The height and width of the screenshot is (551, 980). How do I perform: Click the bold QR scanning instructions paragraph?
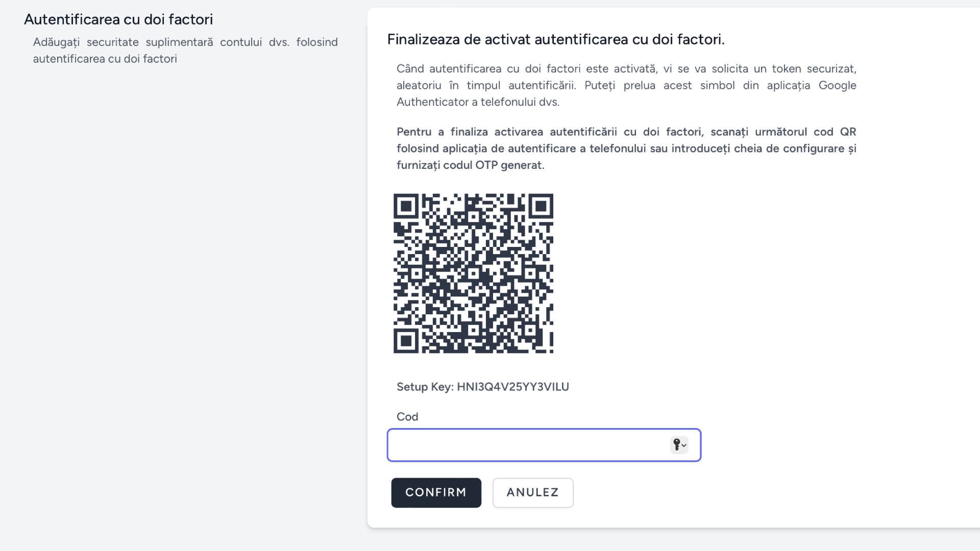click(625, 148)
